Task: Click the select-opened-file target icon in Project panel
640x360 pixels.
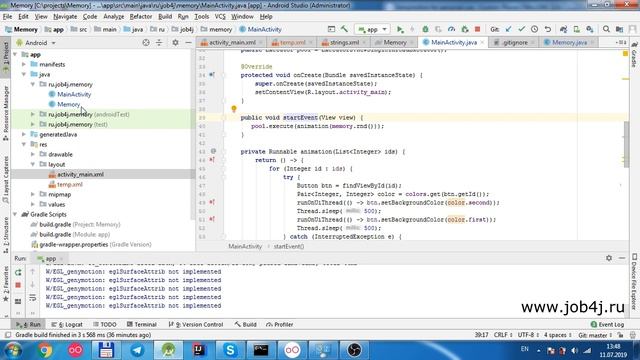Action: click(x=146, y=42)
